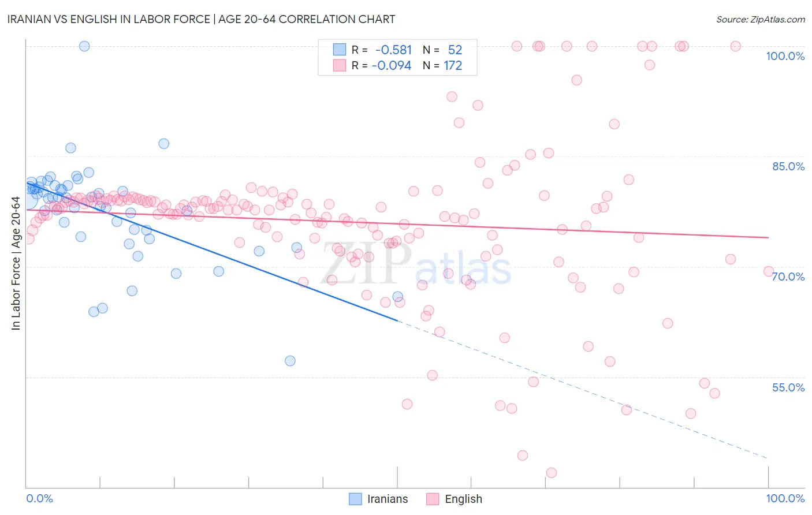Click the N = 172 statistic text

pos(442,65)
